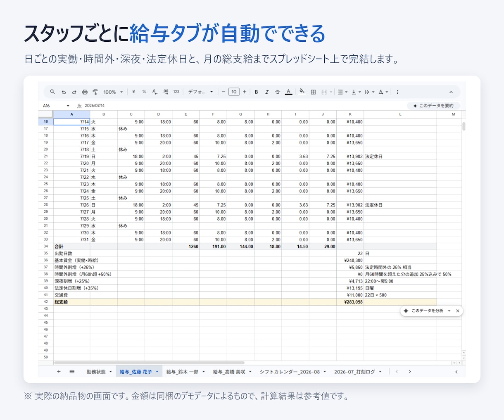
Task: Open the text color picker
Action: pyautogui.click(x=288, y=92)
